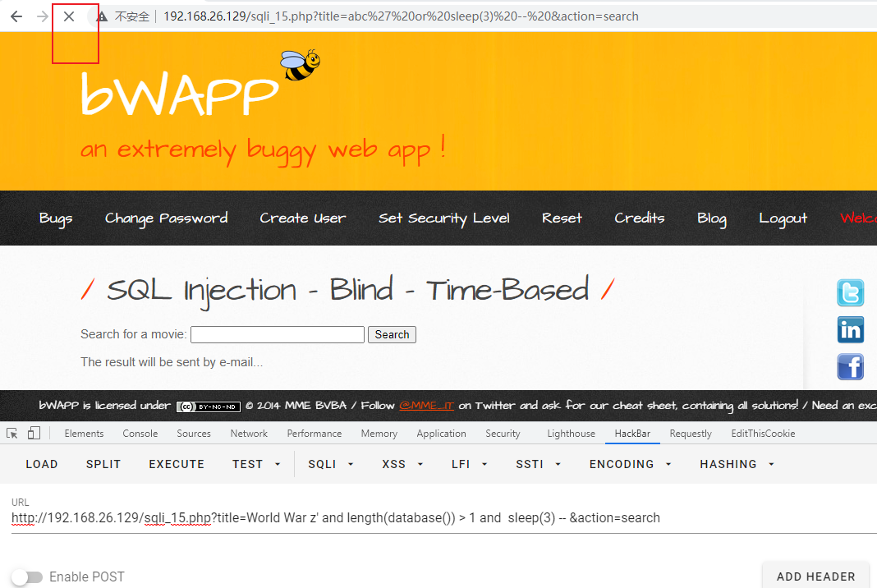877x588 pixels.
Task: Click the browser forward arrow
Action: click(x=43, y=16)
